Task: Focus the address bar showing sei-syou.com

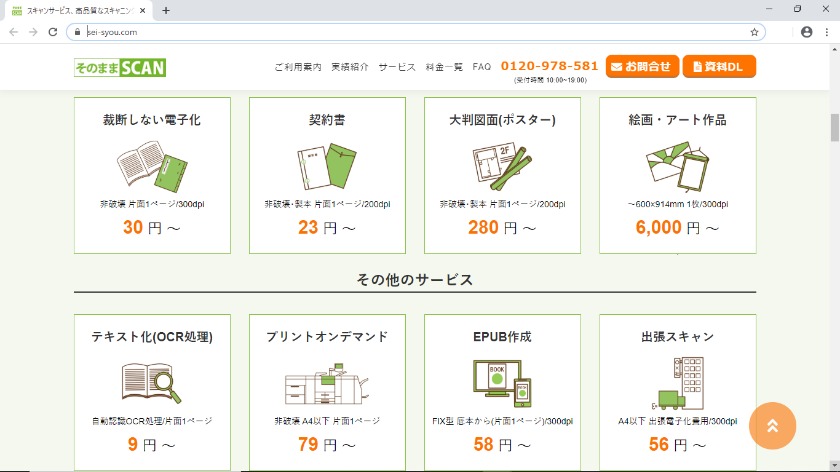Action: [x=415, y=32]
